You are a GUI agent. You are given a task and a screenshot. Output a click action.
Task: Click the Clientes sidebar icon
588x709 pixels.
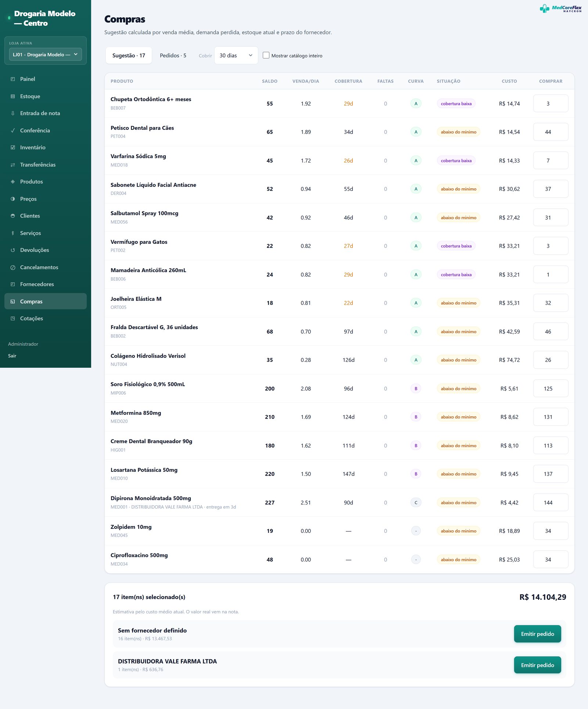click(x=13, y=216)
